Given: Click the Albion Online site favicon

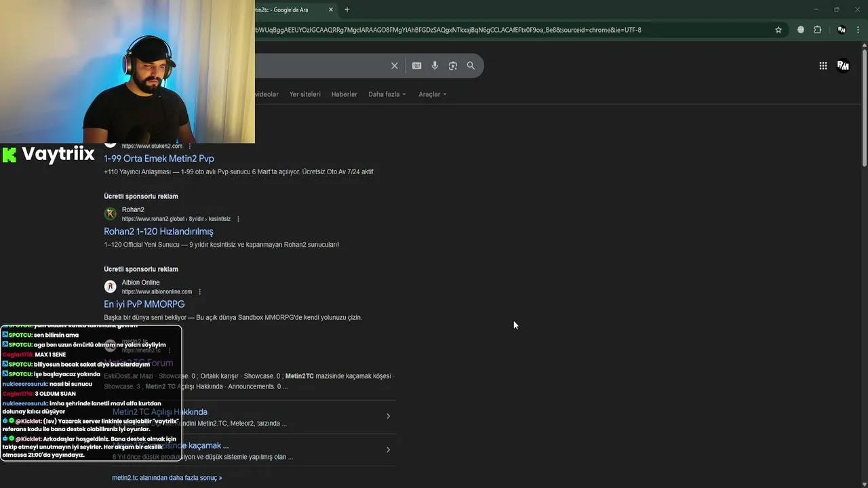Looking at the screenshot, I should point(110,287).
